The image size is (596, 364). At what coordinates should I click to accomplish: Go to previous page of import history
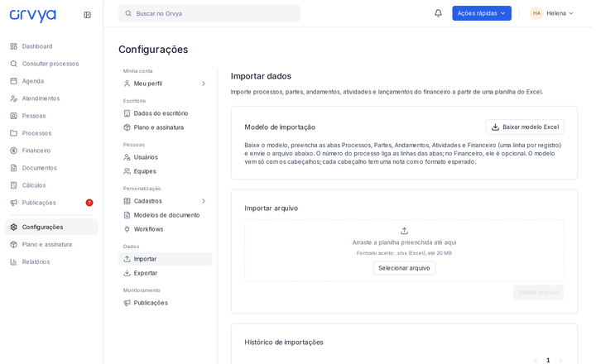pyautogui.click(x=536, y=360)
